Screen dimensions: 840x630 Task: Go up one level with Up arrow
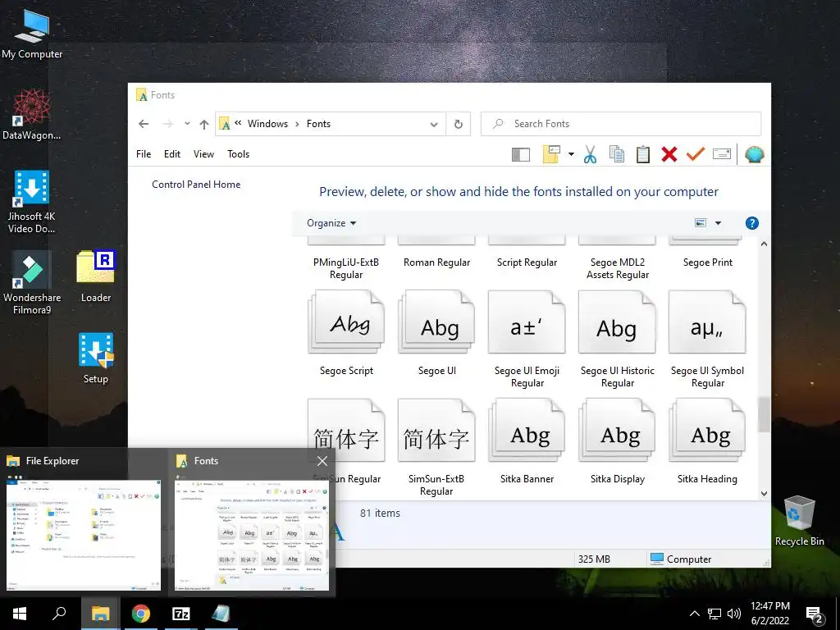(x=204, y=125)
